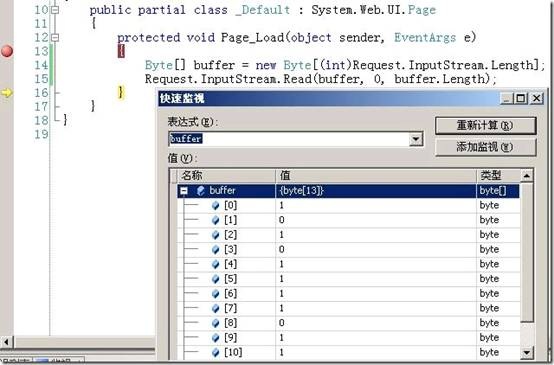Viewport: 554px width, 365px height.
Task: Click the scroll down arrow of watch list
Action: pyautogui.click(x=527, y=352)
